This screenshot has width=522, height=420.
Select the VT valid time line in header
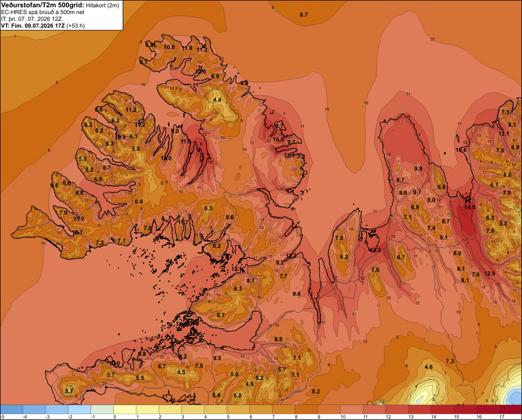coord(43,26)
